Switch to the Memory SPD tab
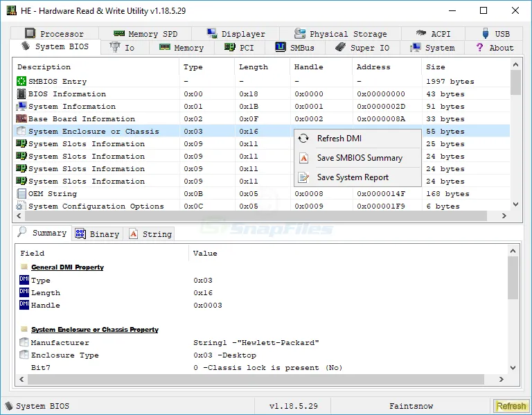The height and width of the screenshot is (415, 532). (x=145, y=33)
